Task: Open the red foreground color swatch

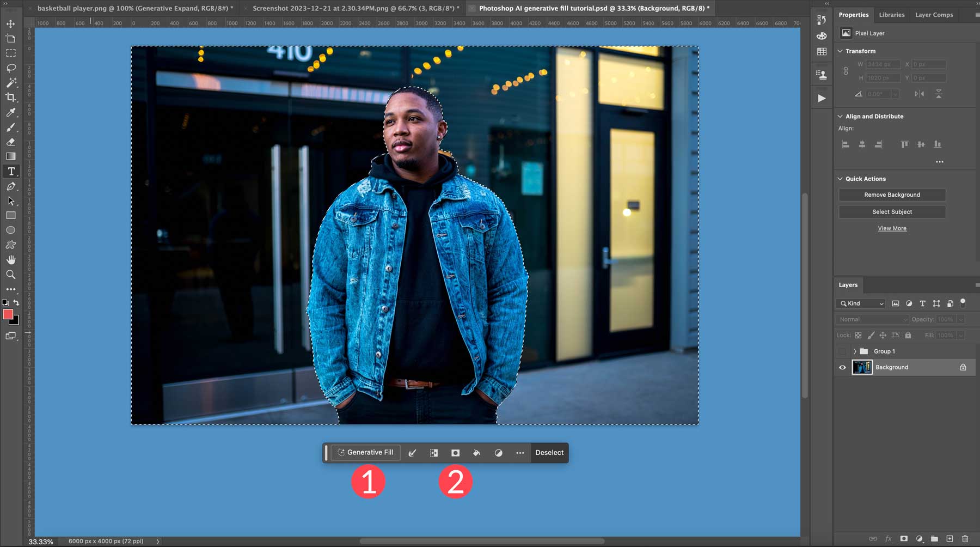Action: 7,314
